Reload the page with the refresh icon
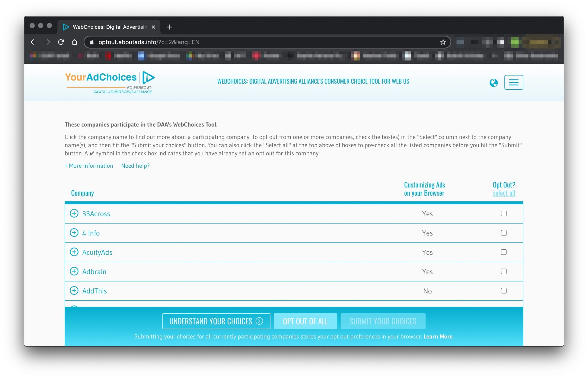This screenshot has height=378, width=588. pyautogui.click(x=61, y=42)
